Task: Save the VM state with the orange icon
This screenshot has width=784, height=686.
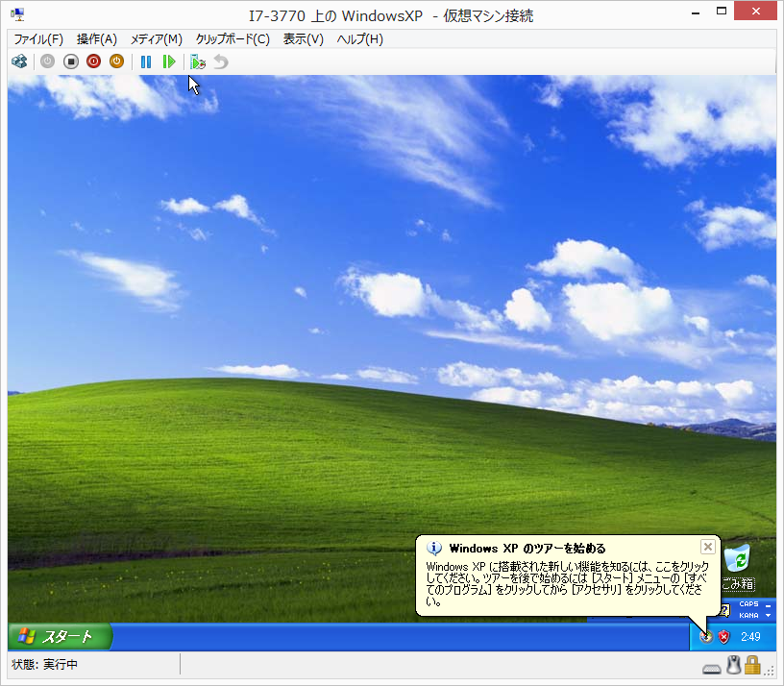Action: tap(116, 61)
